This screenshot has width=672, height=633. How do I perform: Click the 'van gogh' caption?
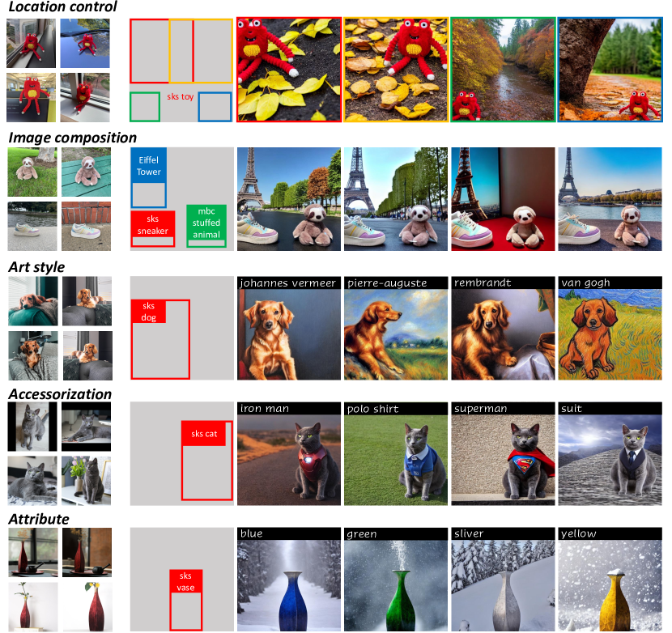coord(585,283)
